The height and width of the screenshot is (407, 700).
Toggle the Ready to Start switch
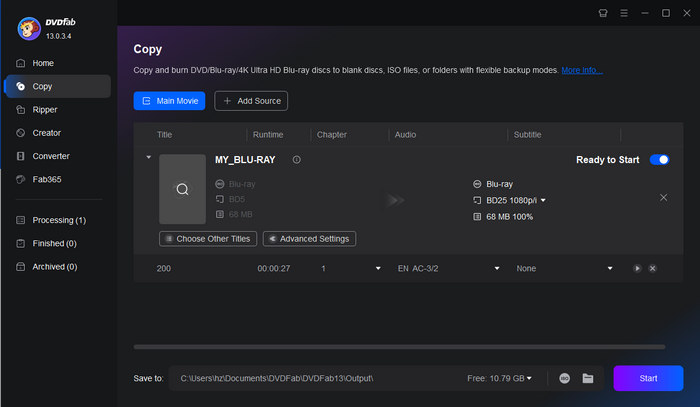click(x=659, y=159)
